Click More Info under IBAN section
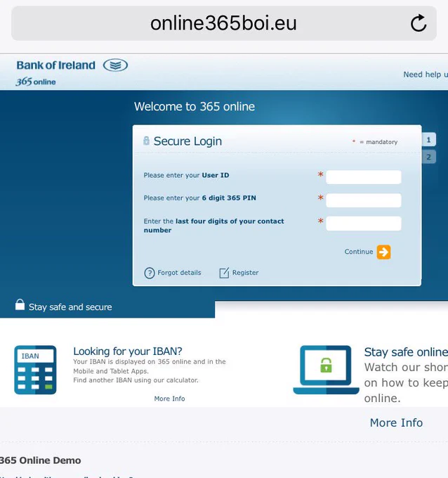448x478 pixels. coord(169,399)
